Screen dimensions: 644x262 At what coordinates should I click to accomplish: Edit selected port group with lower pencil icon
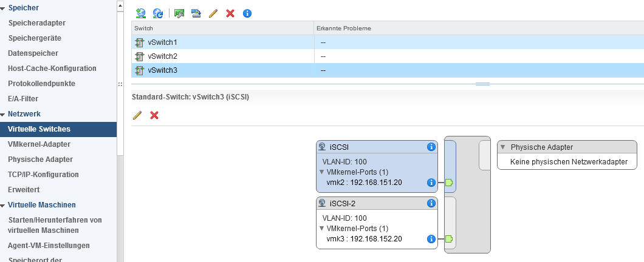coord(137,115)
